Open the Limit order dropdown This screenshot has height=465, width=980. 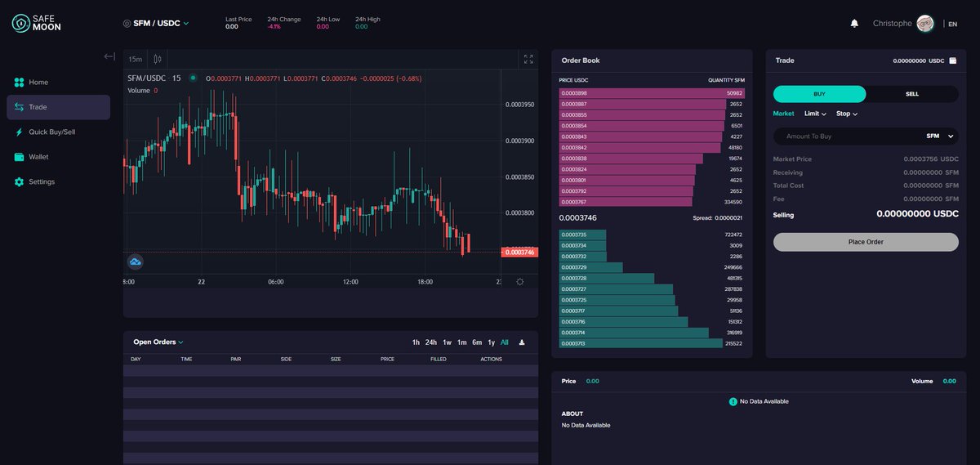pos(815,114)
